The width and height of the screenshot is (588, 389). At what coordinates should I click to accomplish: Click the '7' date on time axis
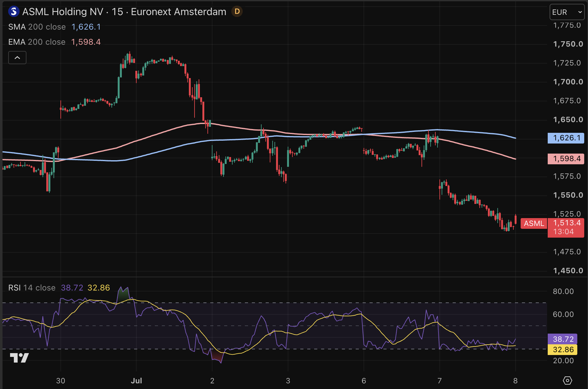440,381
